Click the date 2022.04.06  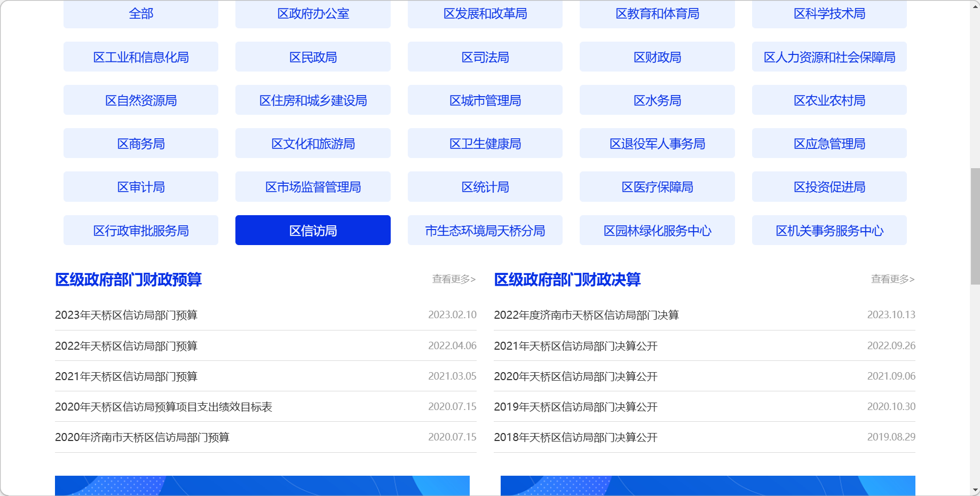point(452,345)
